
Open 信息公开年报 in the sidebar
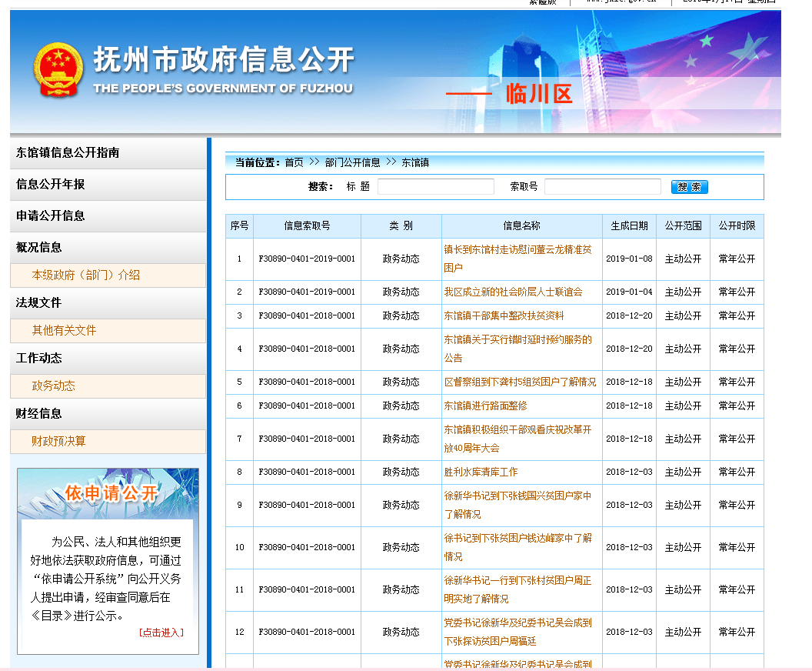pos(108,185)
